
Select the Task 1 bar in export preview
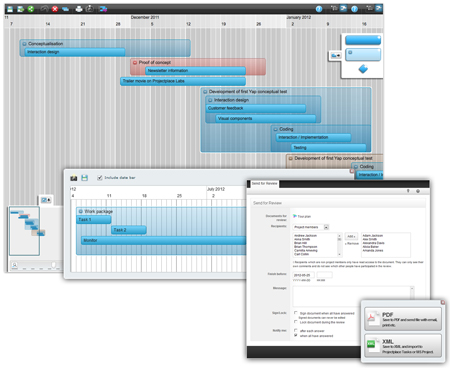coord(94,220)
